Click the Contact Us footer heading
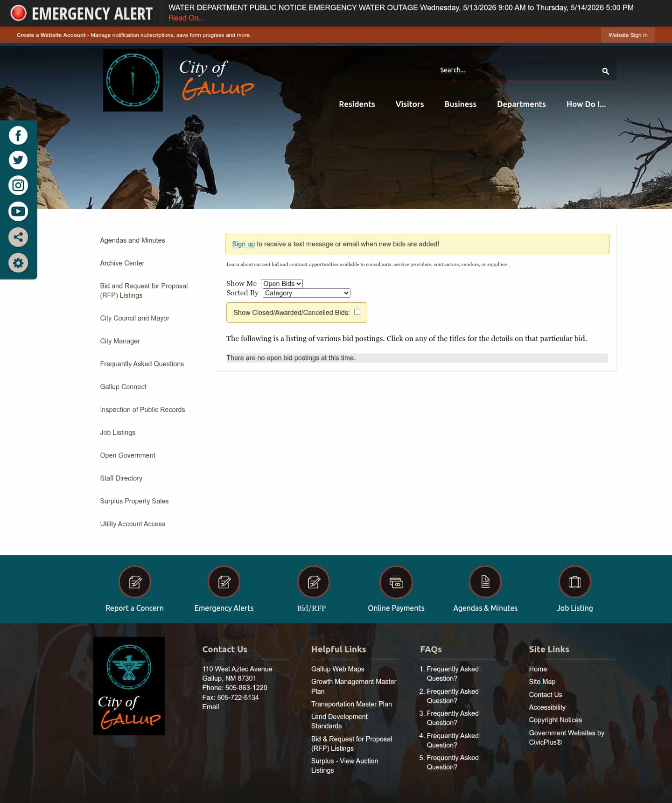 pyautogui.click(x=224, y=649)
